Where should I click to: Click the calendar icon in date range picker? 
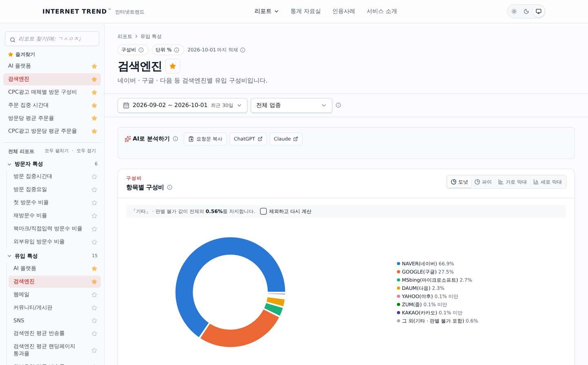click(x=126, y=105)
